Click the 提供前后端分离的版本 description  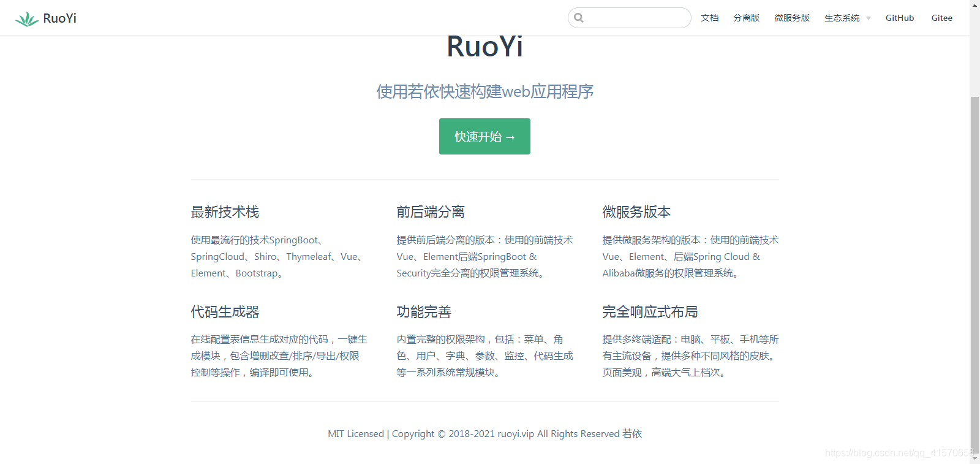pos(484,257)
